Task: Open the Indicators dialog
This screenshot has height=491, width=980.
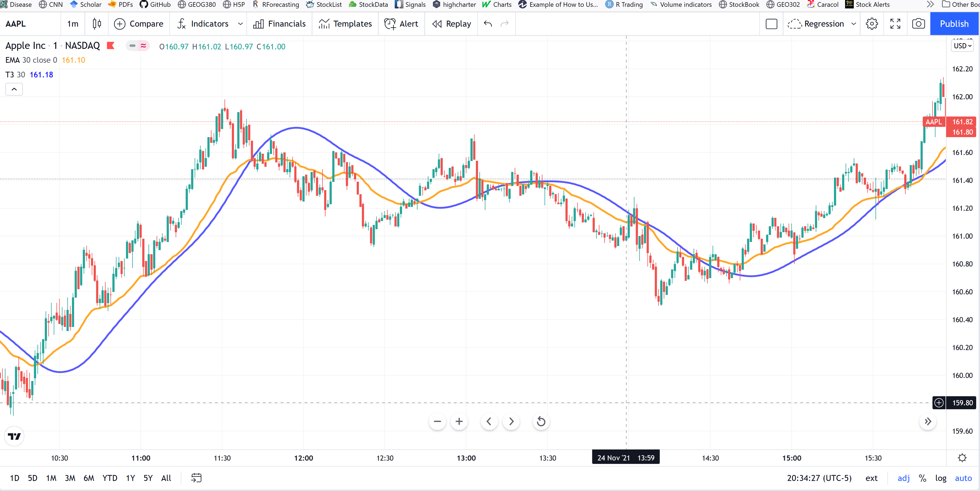Action: [x=203, y=24]
